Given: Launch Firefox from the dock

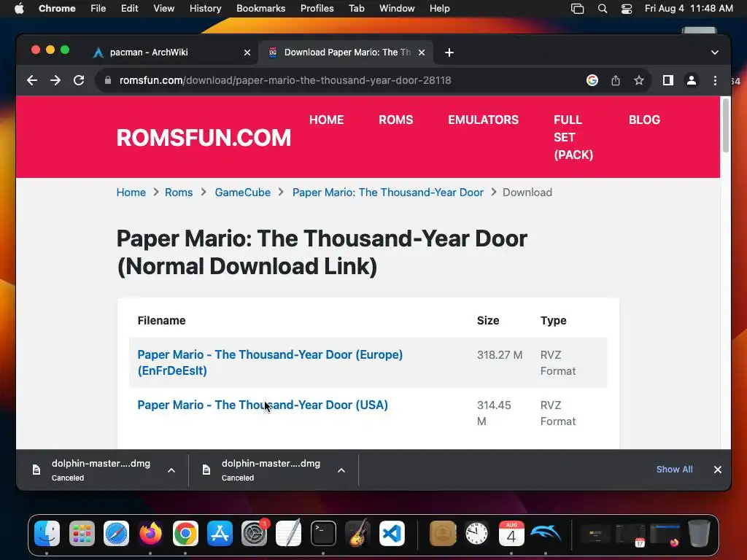Looking at the screenshot, I should (x=150, y=533).
